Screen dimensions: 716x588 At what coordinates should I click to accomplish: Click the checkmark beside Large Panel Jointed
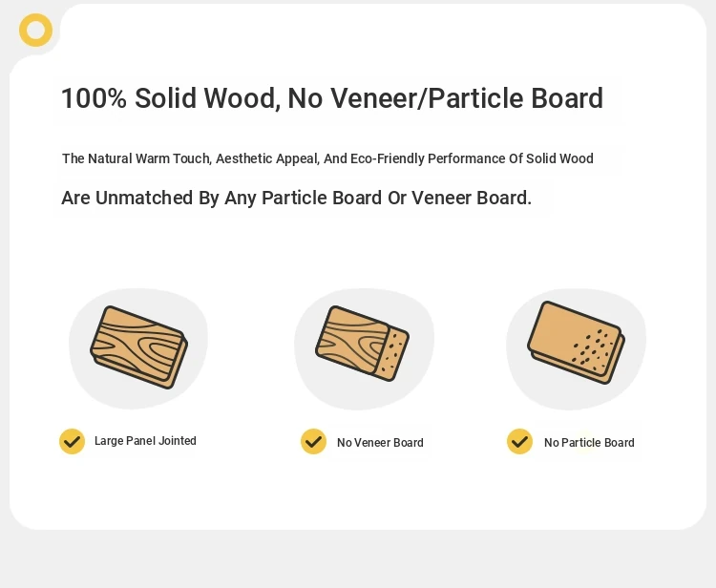pos(73,441)
